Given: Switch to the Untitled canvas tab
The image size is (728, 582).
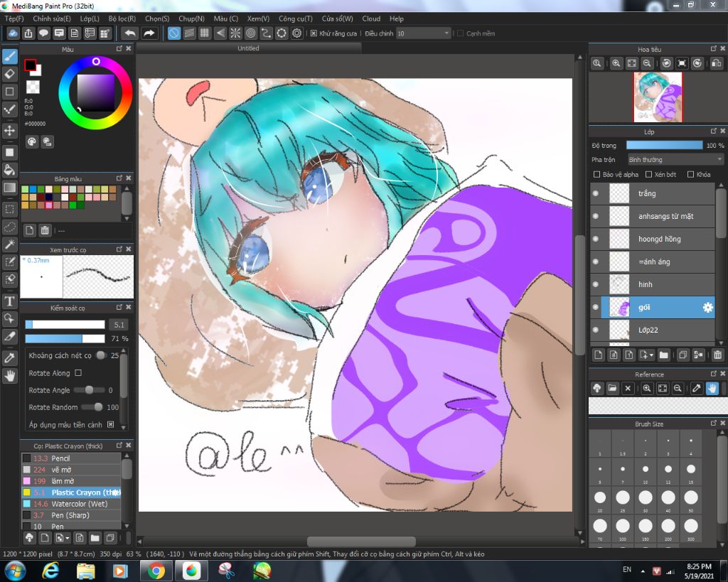Looking at the screenshot, I should (248, 48).
